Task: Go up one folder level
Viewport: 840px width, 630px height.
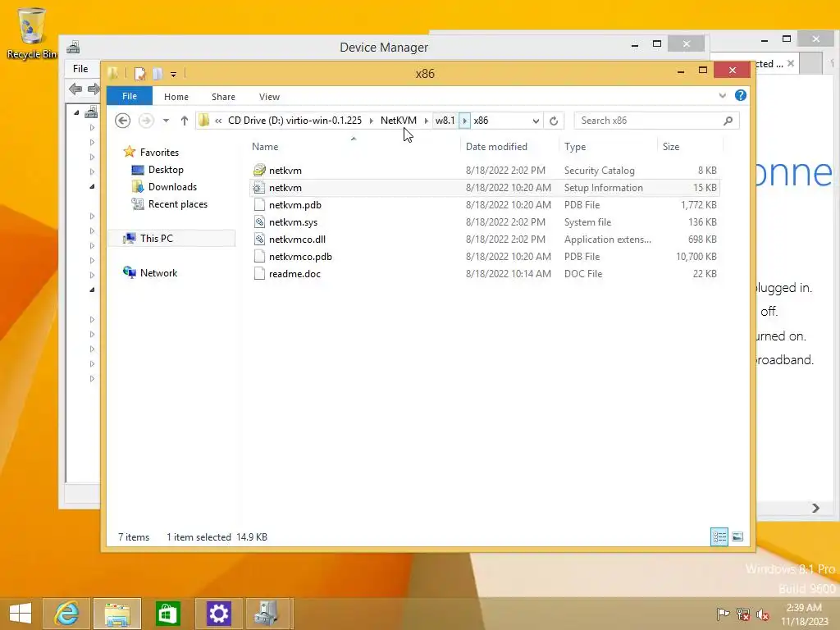Action: click(185, 121)
